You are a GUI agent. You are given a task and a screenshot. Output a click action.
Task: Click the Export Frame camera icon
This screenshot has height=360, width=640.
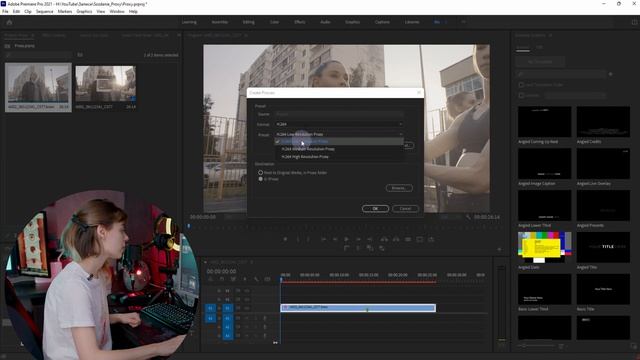coord(408,239)
